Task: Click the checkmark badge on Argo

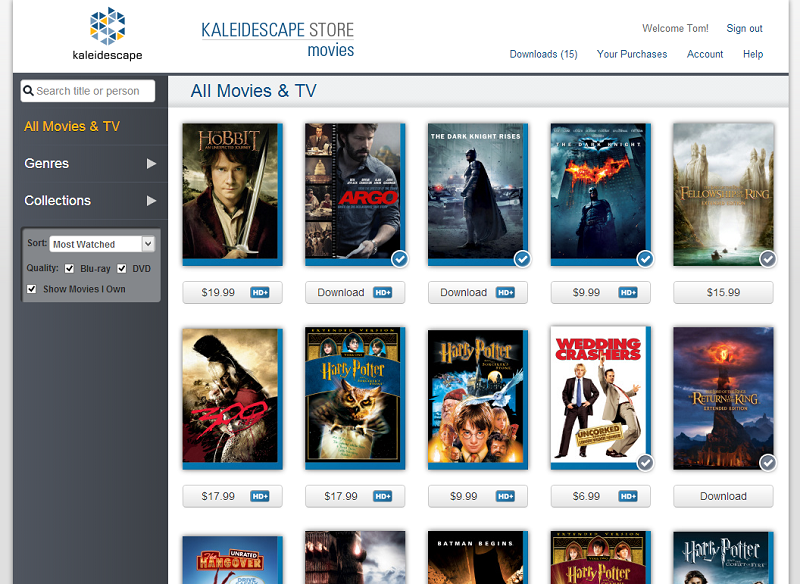Action: pyautogui.click(x=400, y=259)
